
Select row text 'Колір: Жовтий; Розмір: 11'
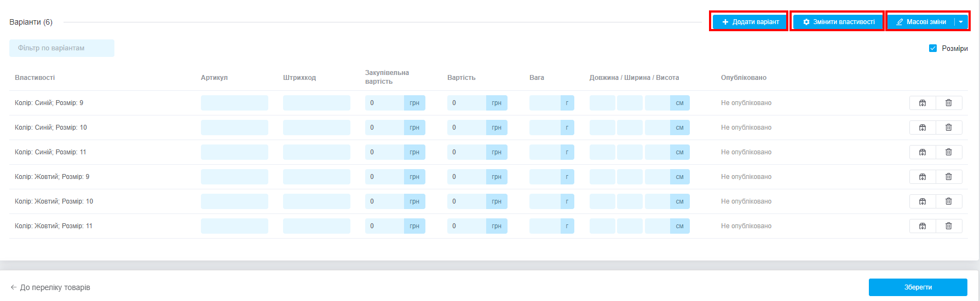(x=54, y=226)
